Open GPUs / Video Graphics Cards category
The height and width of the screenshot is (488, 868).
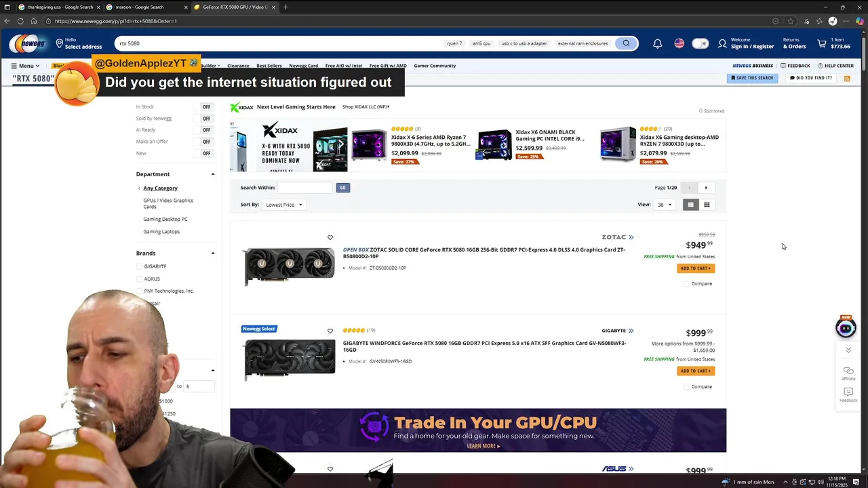[168, 203]
